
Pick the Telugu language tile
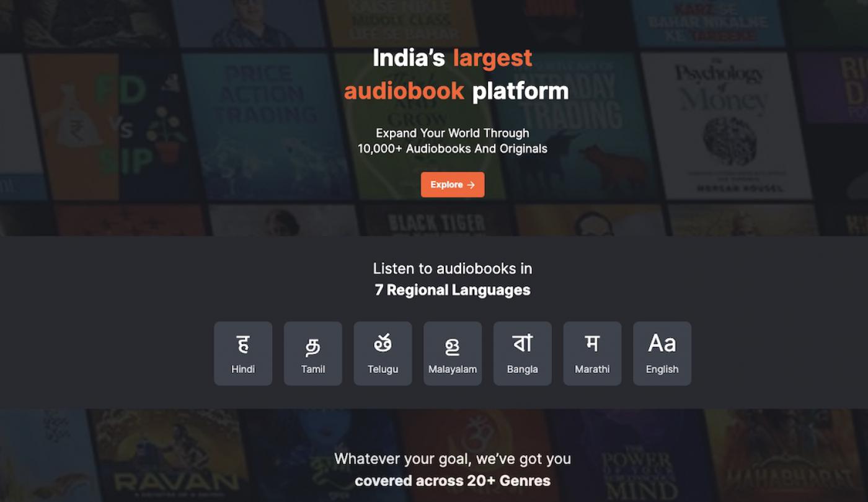383,353
